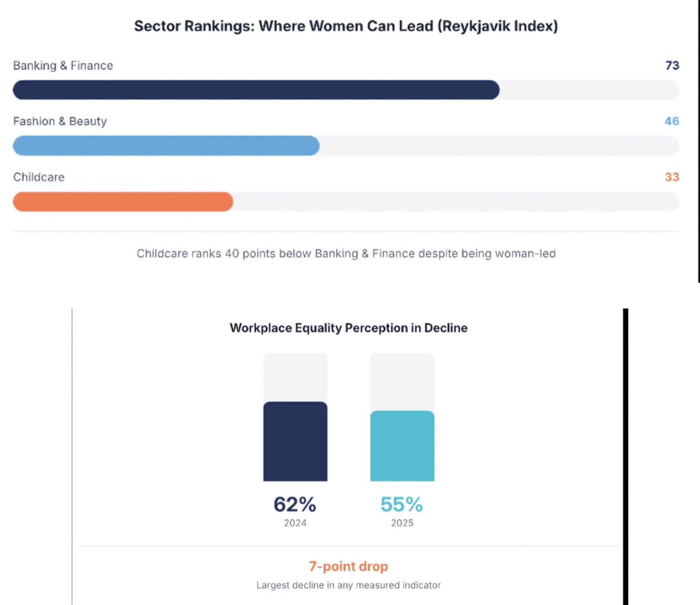Click the Banking & Finance sector label
Viewport: 700px width, 605px height.
click(x=63, y=66)
